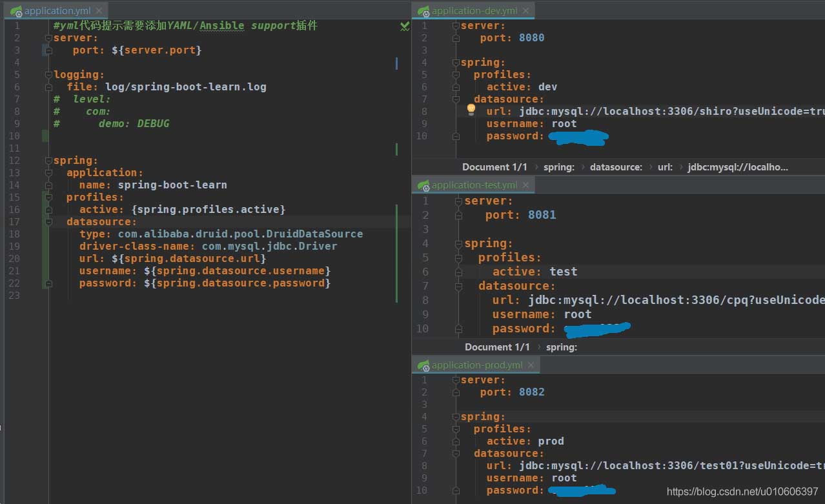Click the Spring leaf icon on application-test.yml tab

tap(424, 185)
